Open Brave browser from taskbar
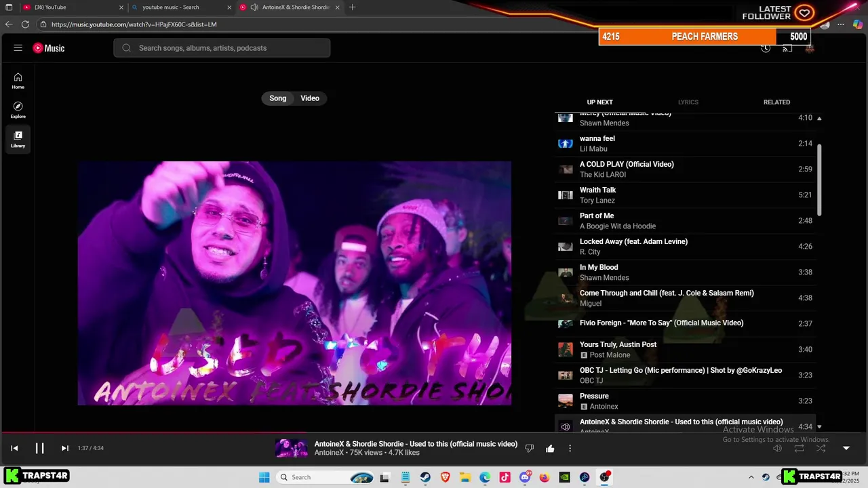This screenshot has width=868, height=488. point(446,477)
